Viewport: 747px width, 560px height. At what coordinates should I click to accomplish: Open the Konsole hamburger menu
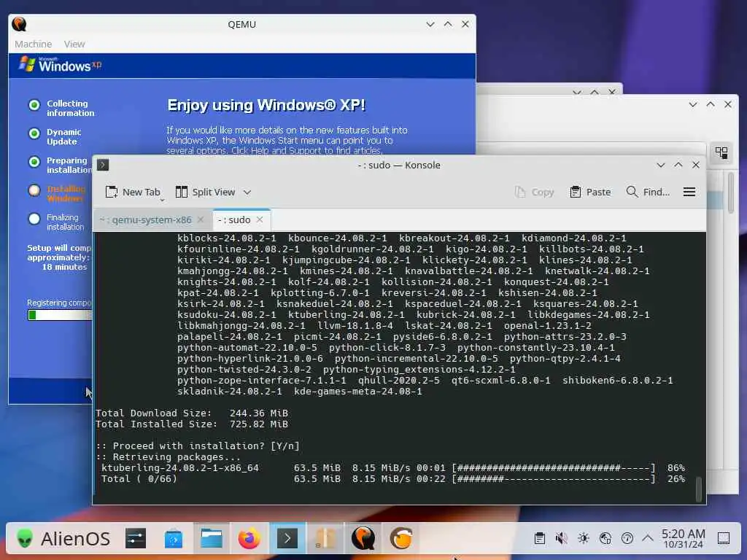coord(689,192)
